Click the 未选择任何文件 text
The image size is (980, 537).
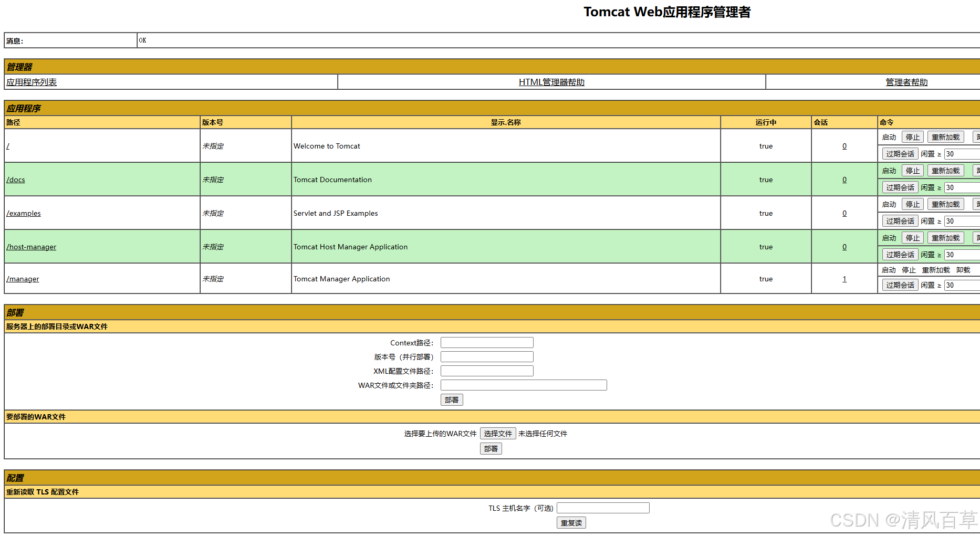click(x=543, y=434)
